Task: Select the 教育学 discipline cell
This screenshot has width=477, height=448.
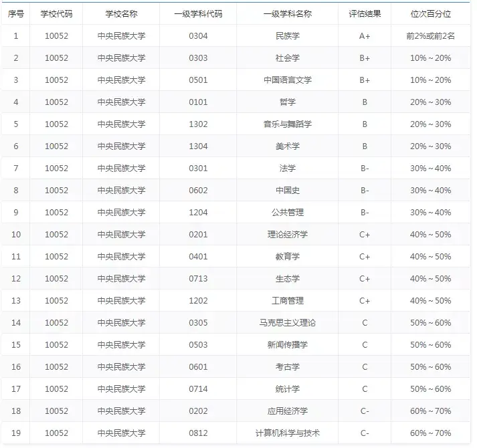Action: [288, 256]
